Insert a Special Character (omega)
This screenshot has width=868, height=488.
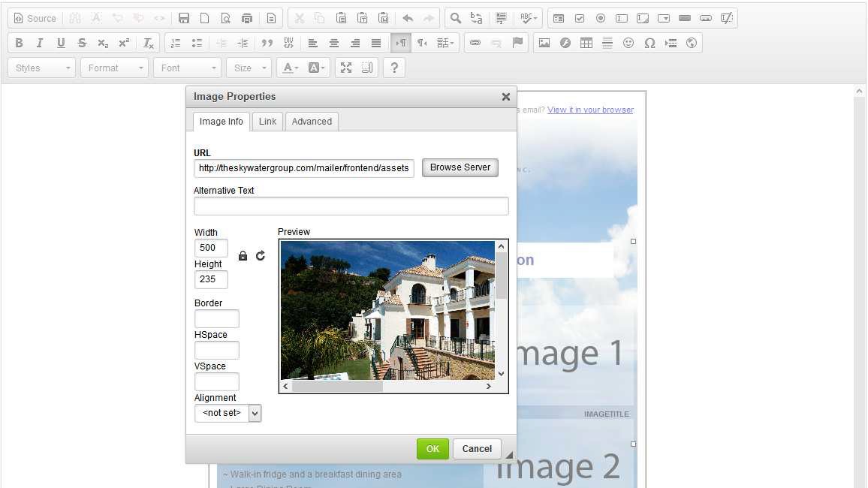point(649,43)
